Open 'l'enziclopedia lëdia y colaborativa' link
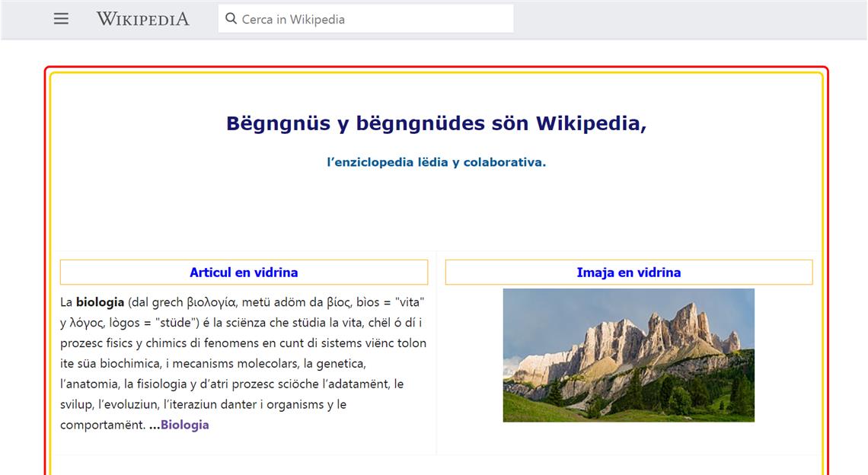The height and width of the screenshot is (475, 868). coord(436,162)
